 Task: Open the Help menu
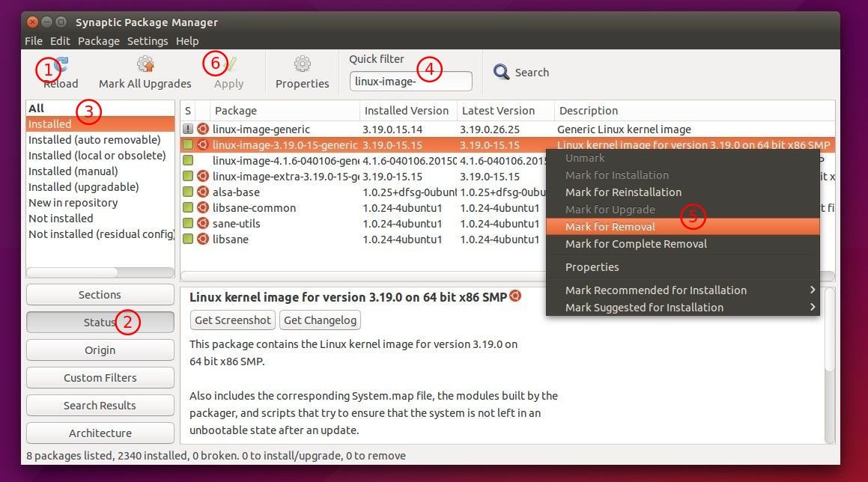point(187,41)
